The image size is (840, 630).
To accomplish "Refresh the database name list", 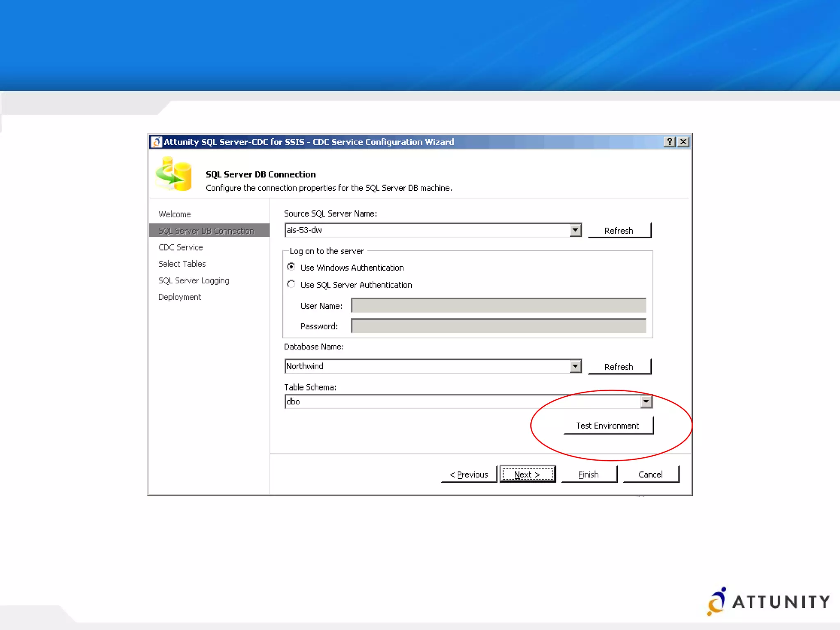I will pyautogui.click(x=619, y=367).
